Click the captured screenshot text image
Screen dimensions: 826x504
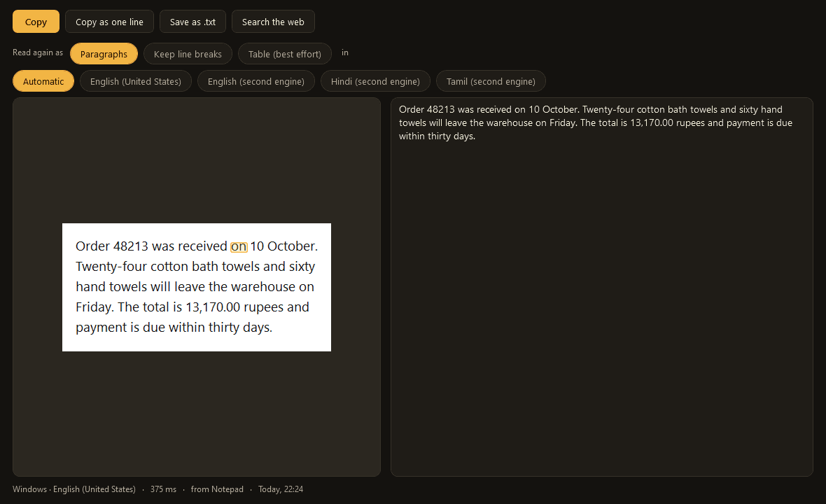(197, 287)
